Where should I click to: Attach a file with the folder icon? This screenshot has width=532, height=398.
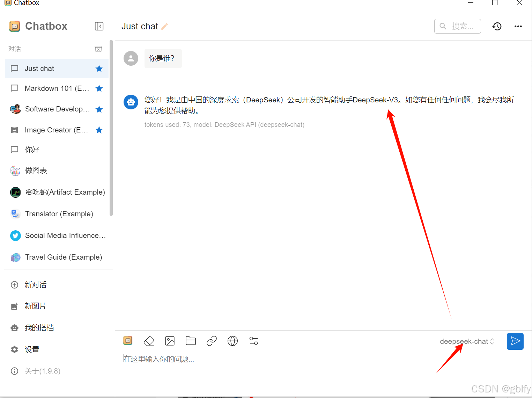pyautogui.click(x=191, y=341)
